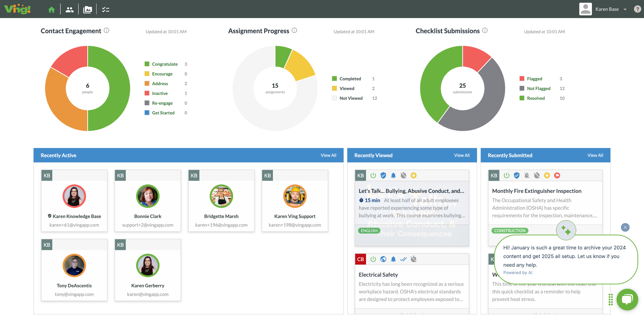Toggle Congratulate legend item in engagement chart
This screenshot has height=316, width=644.
(165, 64)
